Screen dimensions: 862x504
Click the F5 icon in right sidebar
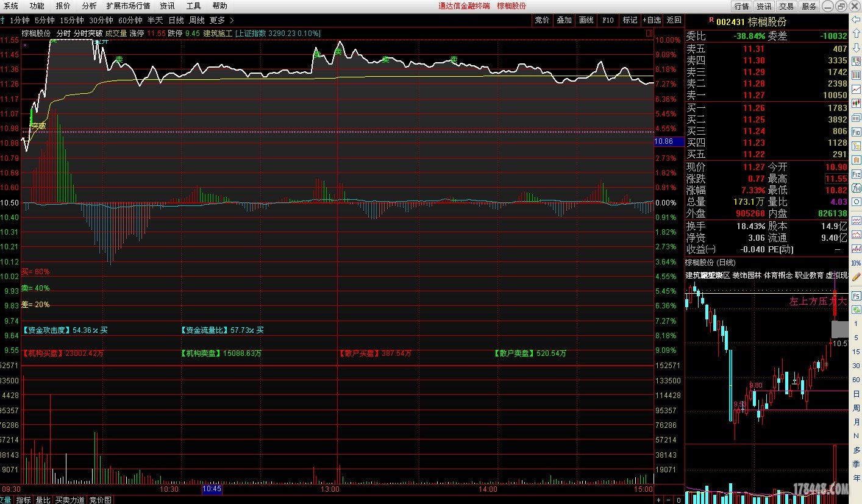click(x=857, y=295)
